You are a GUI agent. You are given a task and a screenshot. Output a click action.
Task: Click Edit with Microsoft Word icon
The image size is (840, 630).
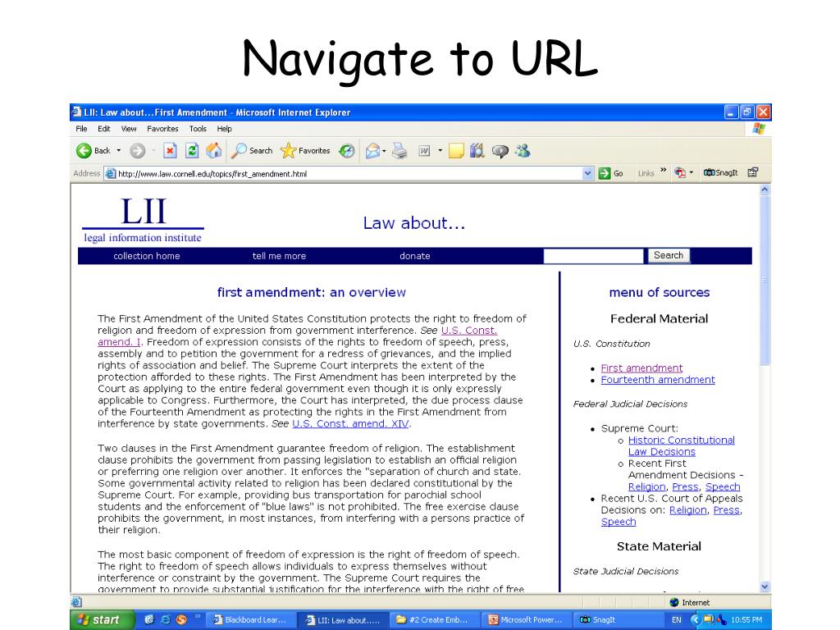[424, 151]
